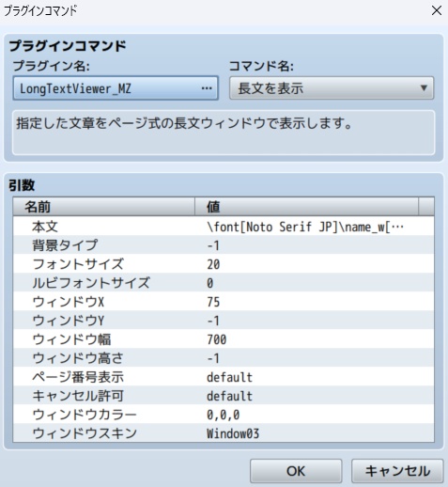Click the window width value 700

coord(217,339)
